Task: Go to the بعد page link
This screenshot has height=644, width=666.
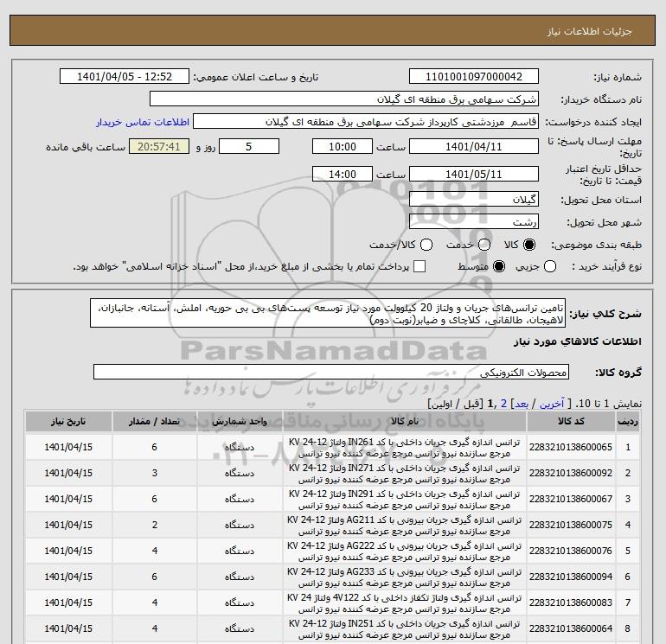Action: (522, 404)
